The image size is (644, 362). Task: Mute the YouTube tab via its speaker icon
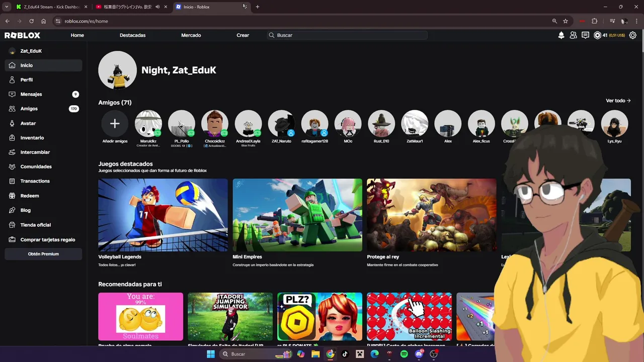pyautogui.click(x=157, y=7)
